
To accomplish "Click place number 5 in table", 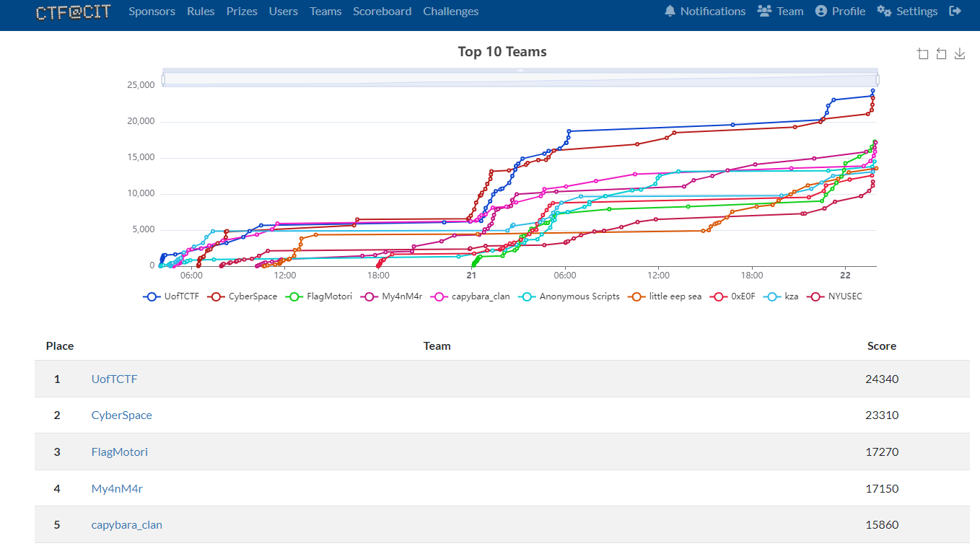I will 57,525.
